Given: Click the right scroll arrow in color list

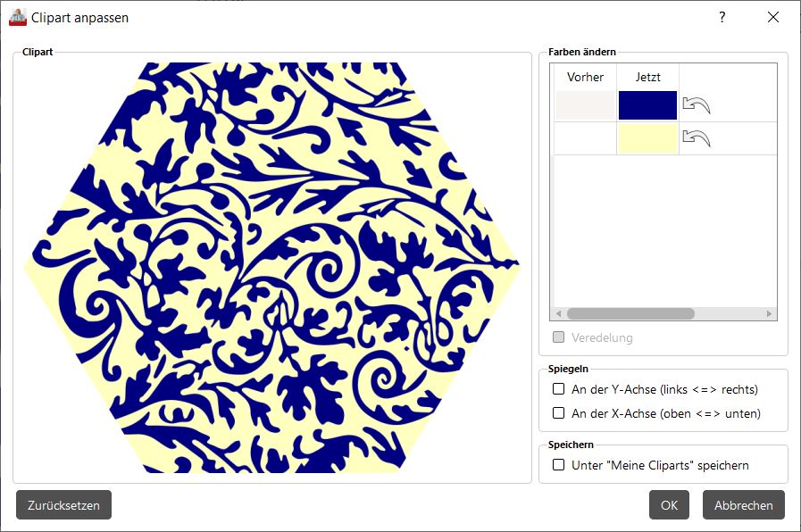Looking at the screenshot, I should 770,313.
